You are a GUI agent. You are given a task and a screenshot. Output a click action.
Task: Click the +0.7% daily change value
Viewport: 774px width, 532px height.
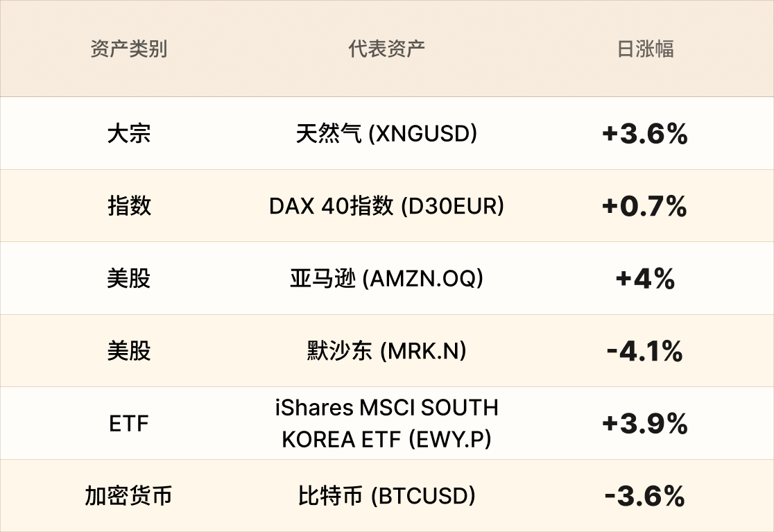click(x=645, y=206)
